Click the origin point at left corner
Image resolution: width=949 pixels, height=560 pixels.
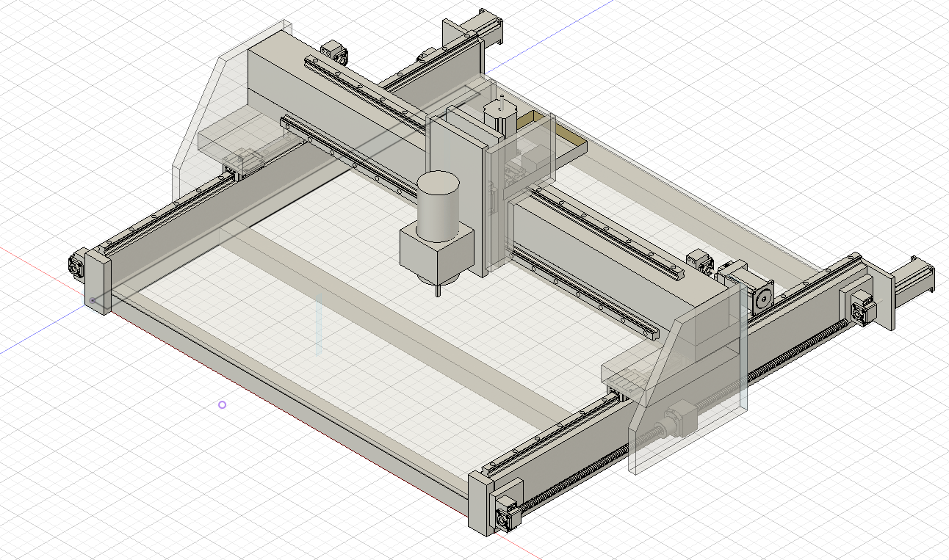click(x=93, y=299)
